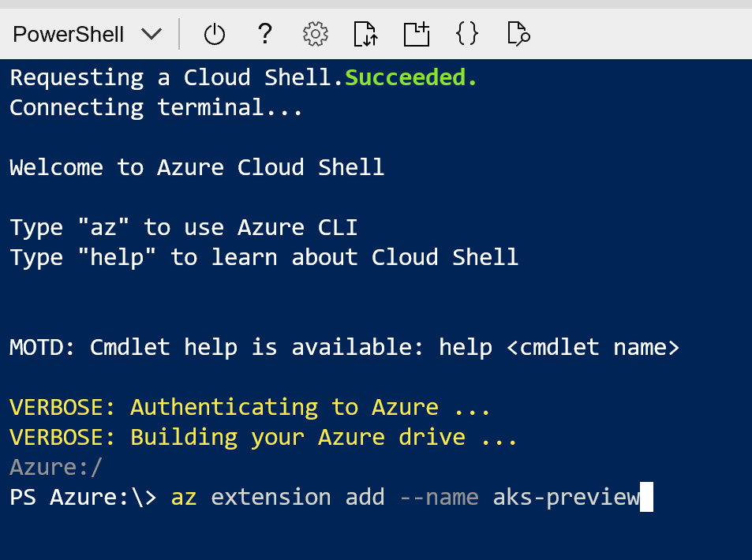Open a new Cloud Shell session icon
752x560 pixels.
click(x=416, y=33)
